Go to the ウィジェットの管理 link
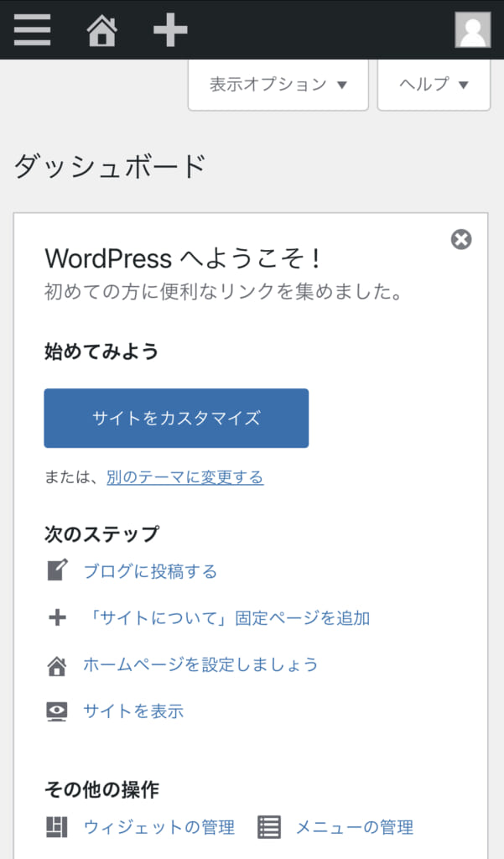The height and width of the screenshot is (859, 504). [x=158, y=827]
